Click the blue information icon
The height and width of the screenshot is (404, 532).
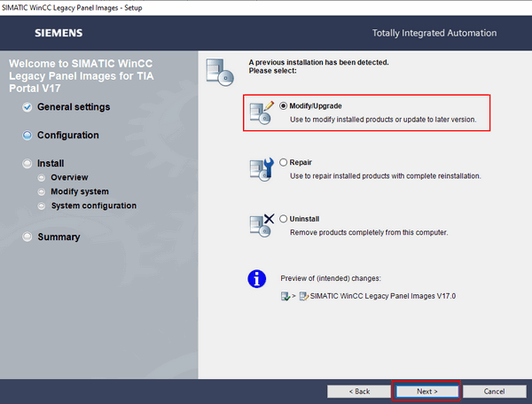[257, 278]
